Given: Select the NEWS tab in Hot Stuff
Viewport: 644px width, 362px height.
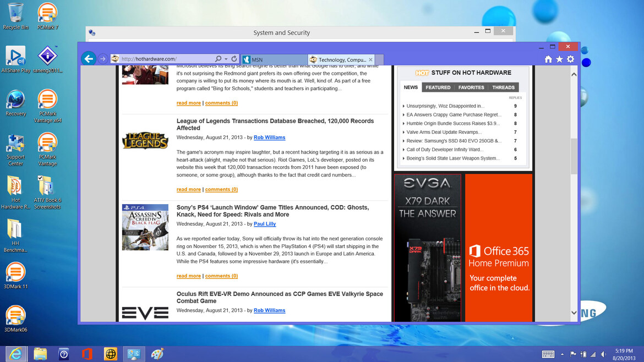Looking at the screenshot, I should pos(410,87).
